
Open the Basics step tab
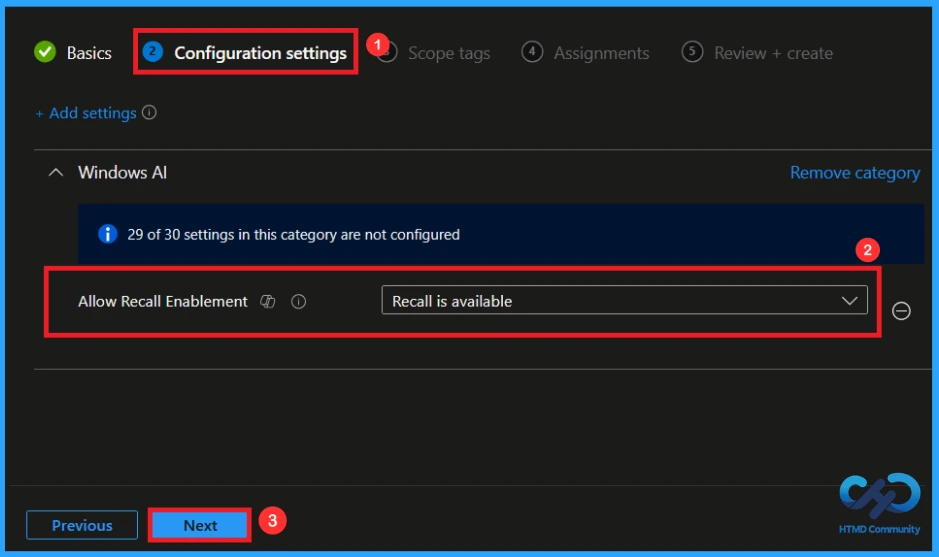tap(73, 53)
